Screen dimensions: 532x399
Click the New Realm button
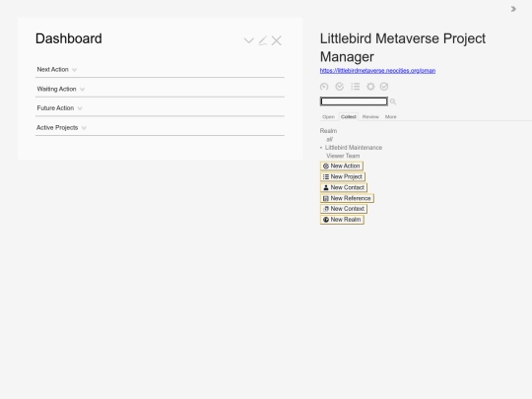(x=342, y=220)
